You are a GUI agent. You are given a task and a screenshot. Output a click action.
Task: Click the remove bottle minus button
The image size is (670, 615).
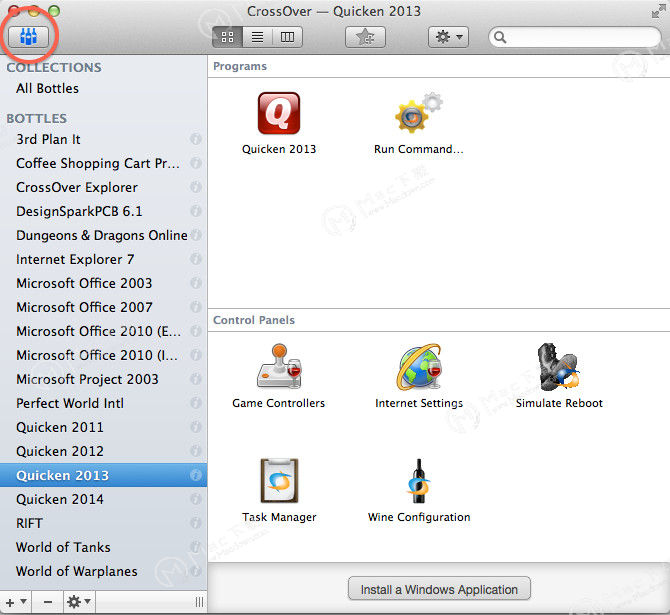coord(48,602)
